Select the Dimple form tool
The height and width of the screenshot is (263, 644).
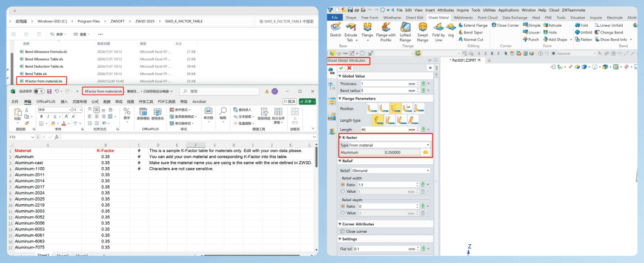pos(531,25)
